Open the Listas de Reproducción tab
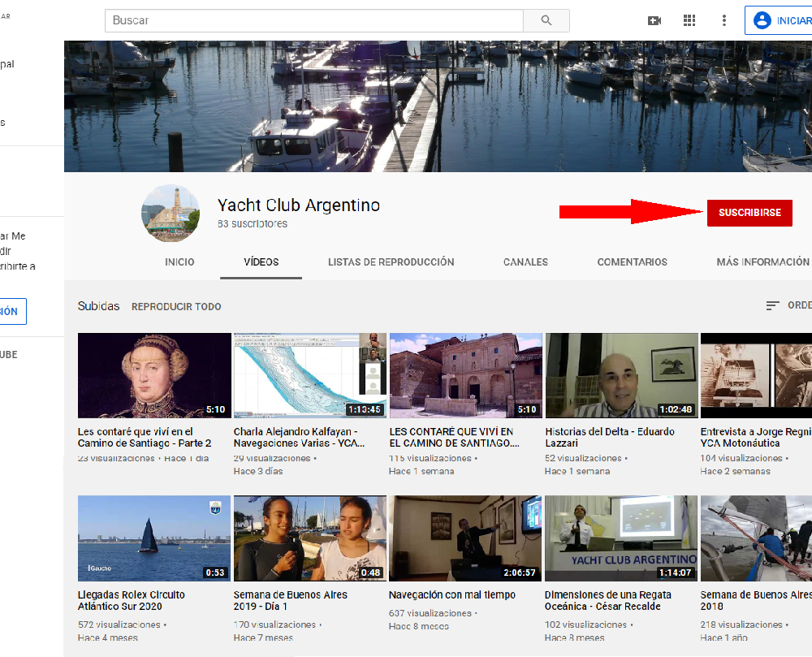Screen dimensions: 812x657 click(391, 262)
